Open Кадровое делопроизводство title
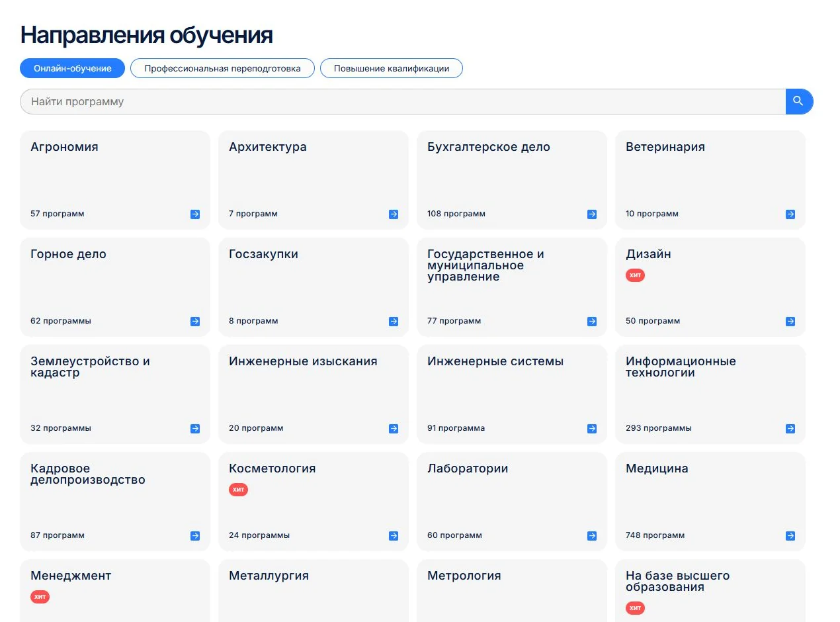The height and width of the screenshot is (622, 840). click(88, 474)
